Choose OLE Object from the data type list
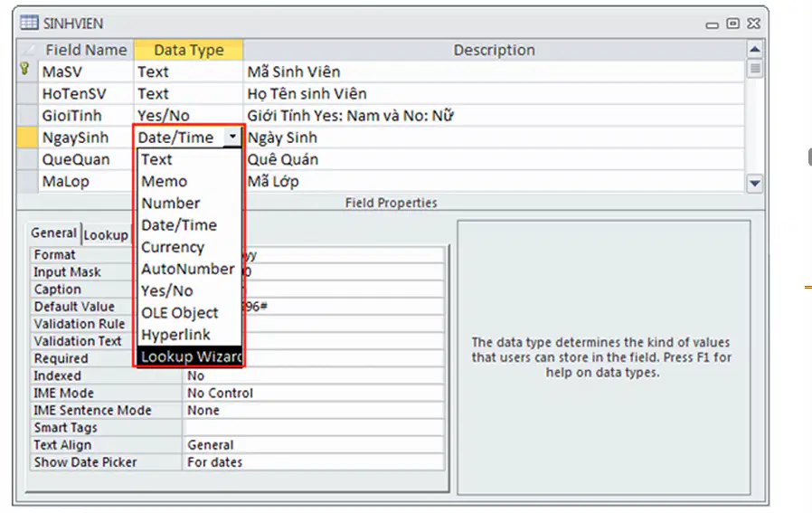The width and height of the screenshot is (812, 513). click(x=189, y=313)
